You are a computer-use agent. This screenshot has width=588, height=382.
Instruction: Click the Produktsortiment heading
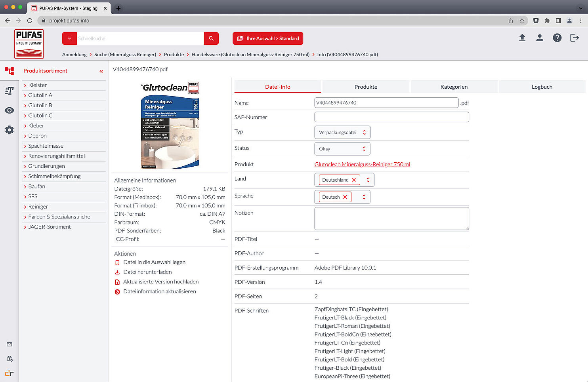[x=46, y=71]
